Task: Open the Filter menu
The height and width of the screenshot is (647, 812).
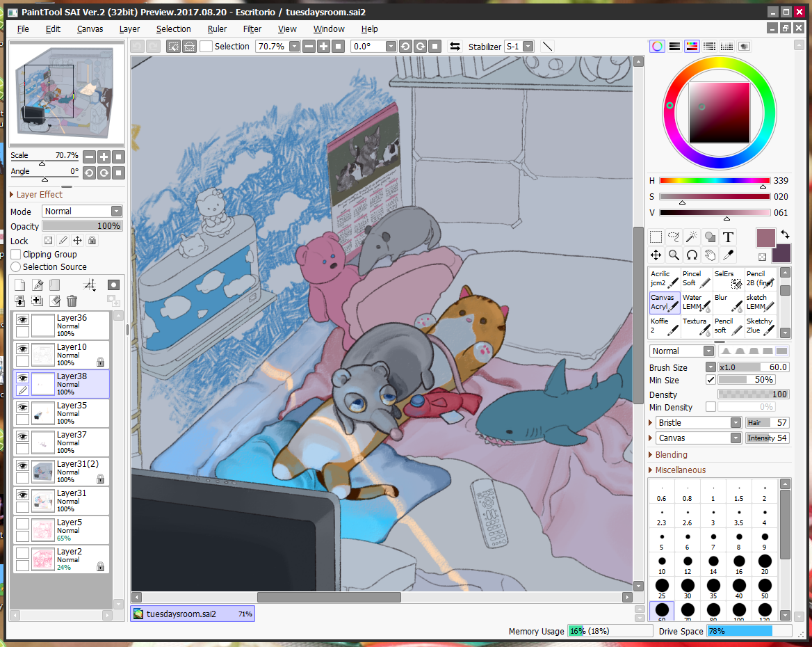Action: point(252,29)
